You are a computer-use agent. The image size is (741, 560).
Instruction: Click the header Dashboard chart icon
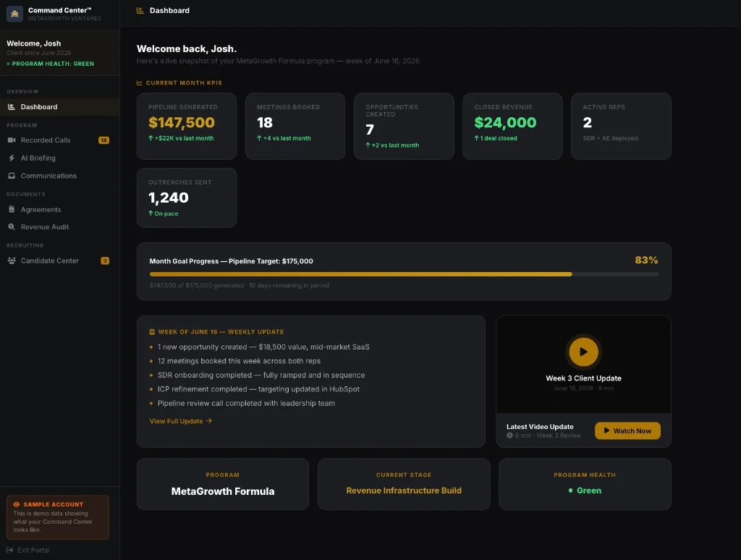point(140,10)
